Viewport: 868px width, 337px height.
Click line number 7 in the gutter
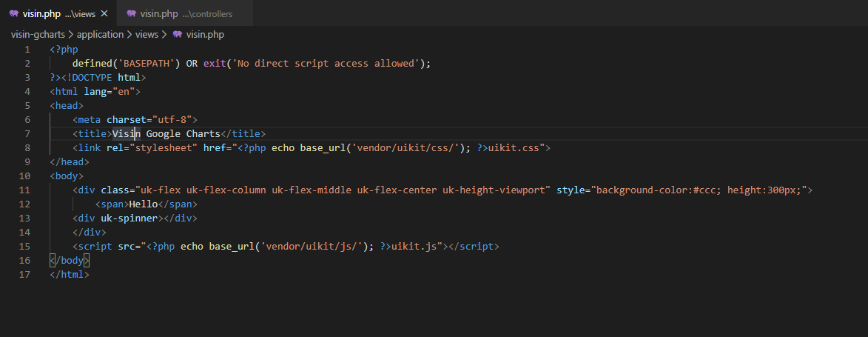click(27, 133)
